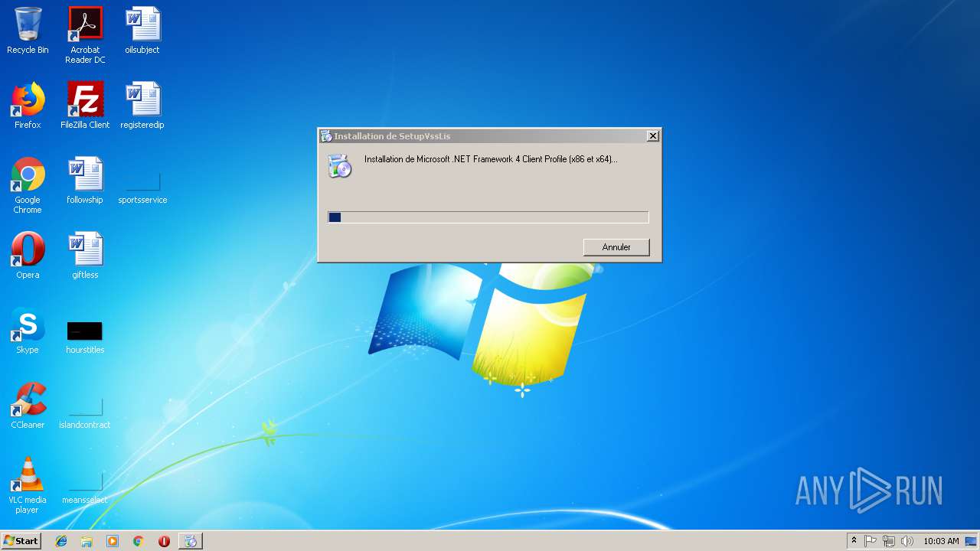Open FileZilla Client shortcut
The image size is (980, 551).
85,106
